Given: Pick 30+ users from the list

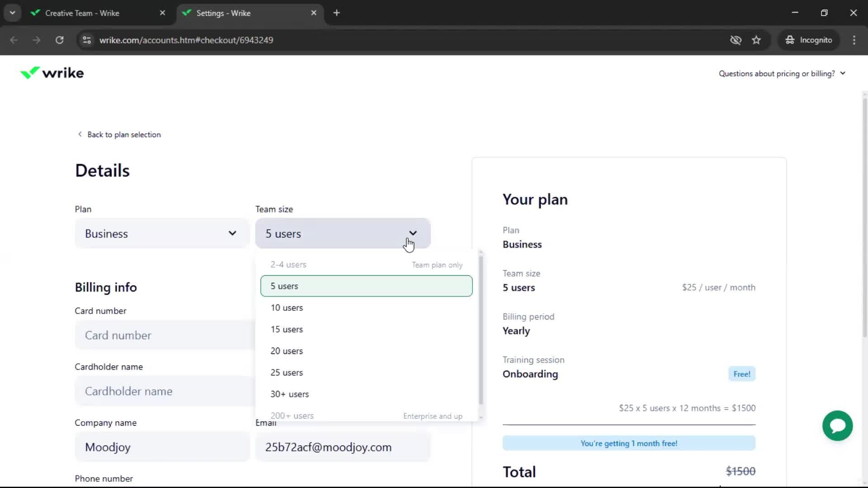Looking at the screenshot, I should click(x=366, y=394).
